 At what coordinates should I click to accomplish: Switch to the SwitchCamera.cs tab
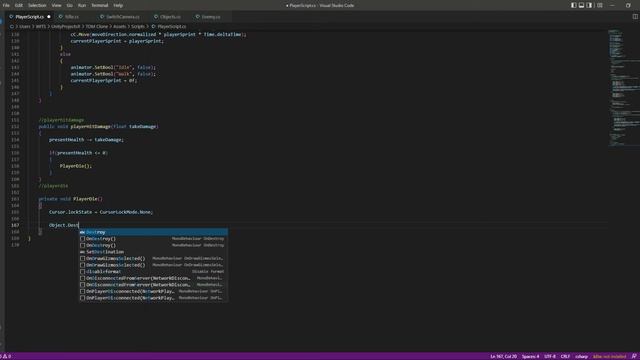[x=122, y=17]
